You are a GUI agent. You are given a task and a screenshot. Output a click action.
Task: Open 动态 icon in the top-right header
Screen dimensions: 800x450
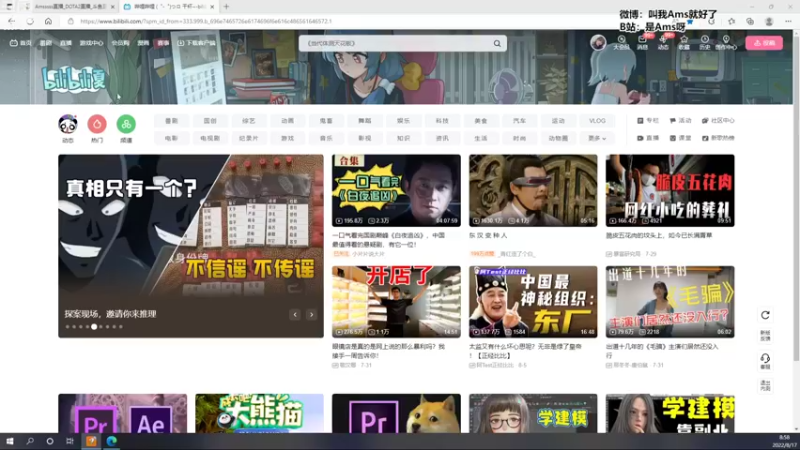663,43
